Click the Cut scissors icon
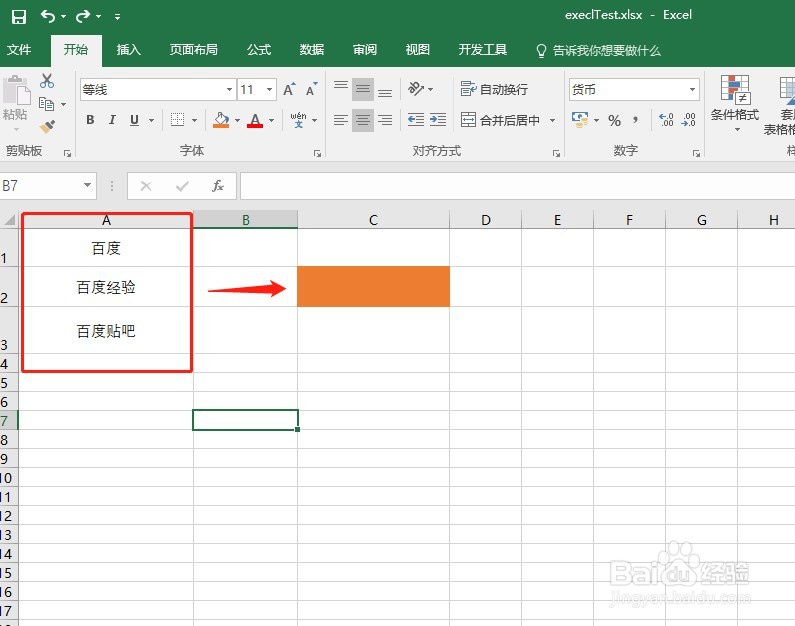The image size is (795, 626). [47, 81]
